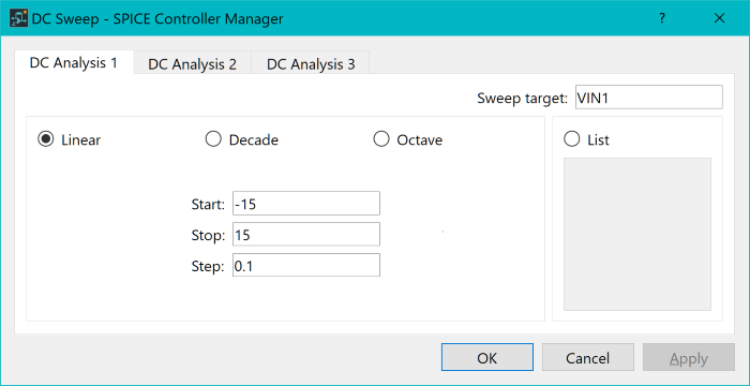
Task: Enable the List sweep radio button
Action: [x=572, y=140]
